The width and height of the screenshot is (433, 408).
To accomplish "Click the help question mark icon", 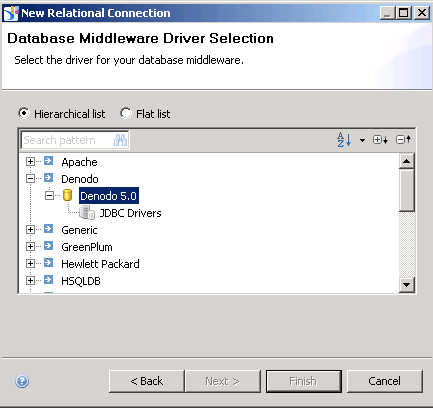I will tap(22, 381).
